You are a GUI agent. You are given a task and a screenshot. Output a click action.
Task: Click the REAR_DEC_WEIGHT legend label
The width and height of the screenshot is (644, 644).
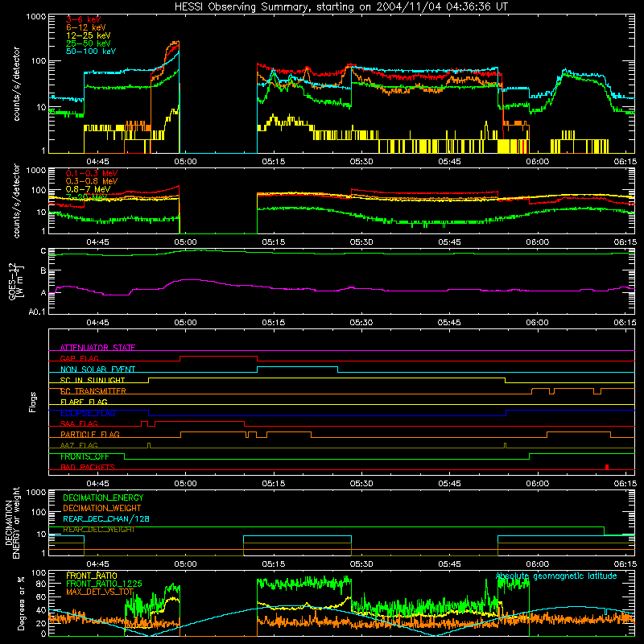(x=98, y=530)
